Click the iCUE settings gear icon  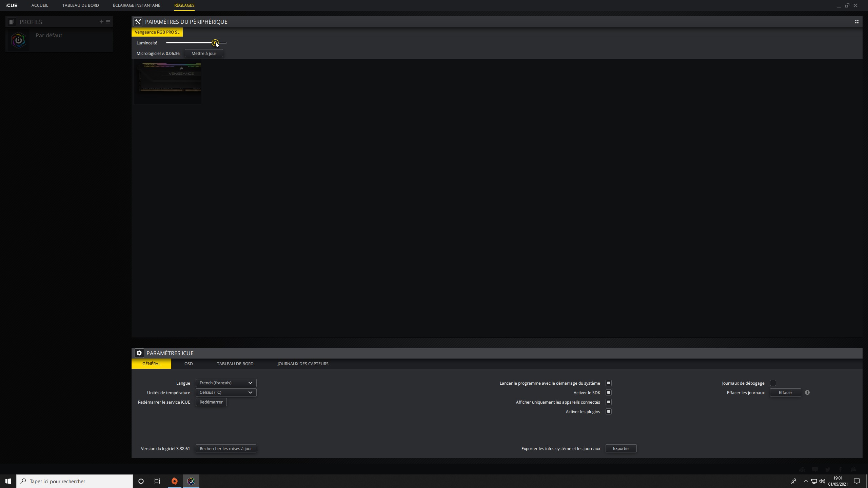(139, 353)
